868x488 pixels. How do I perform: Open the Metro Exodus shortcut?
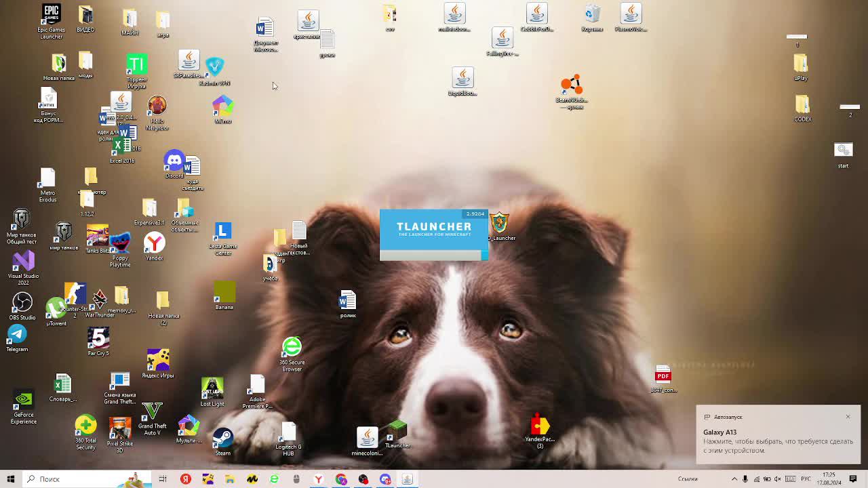click(47, 184)
